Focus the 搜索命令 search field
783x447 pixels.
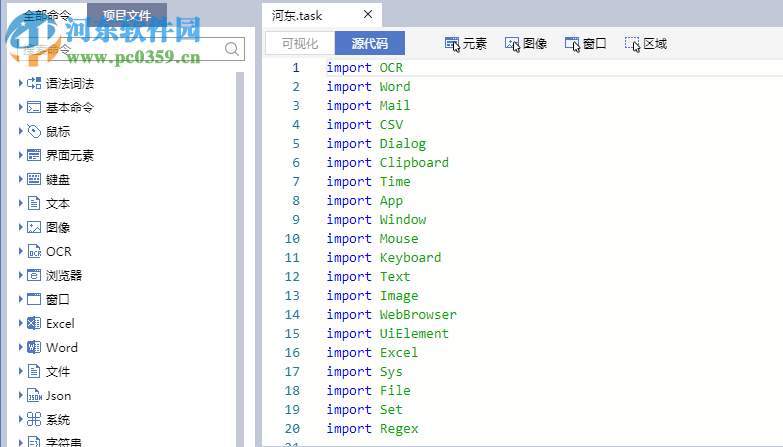click(132, 49)
